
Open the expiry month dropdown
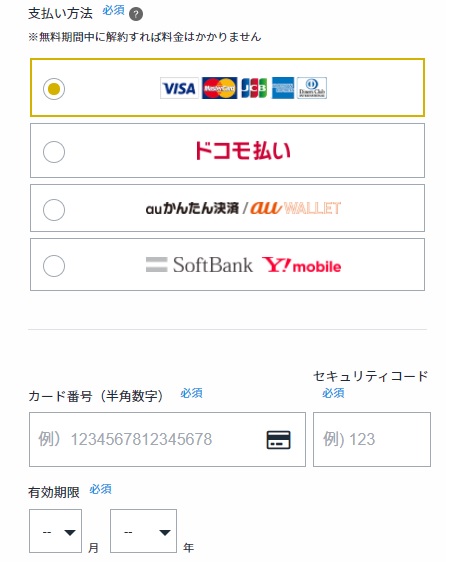(x=56, y=531)
